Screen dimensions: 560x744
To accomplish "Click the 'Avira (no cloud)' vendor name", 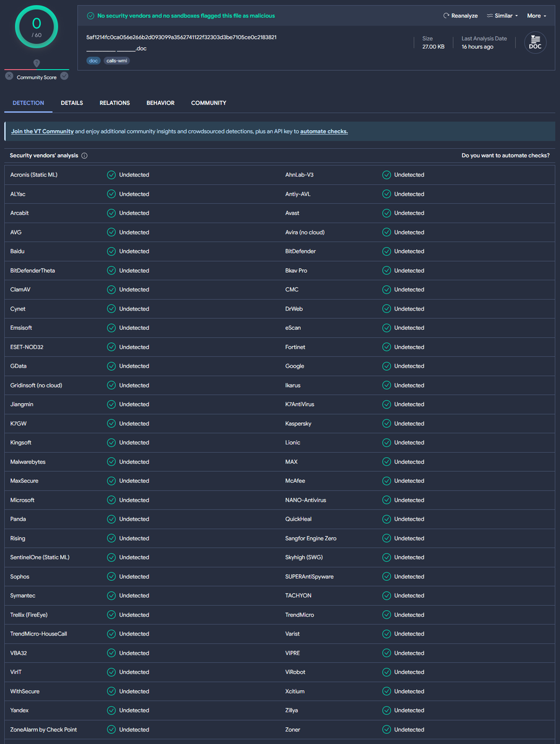I will point(305,232).
